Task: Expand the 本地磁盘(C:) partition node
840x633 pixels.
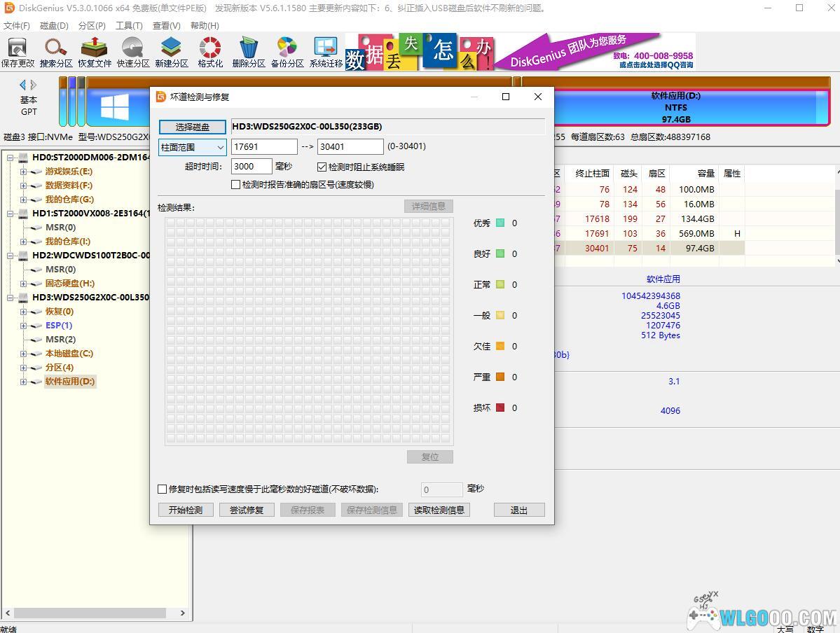Action: [23, 354]
